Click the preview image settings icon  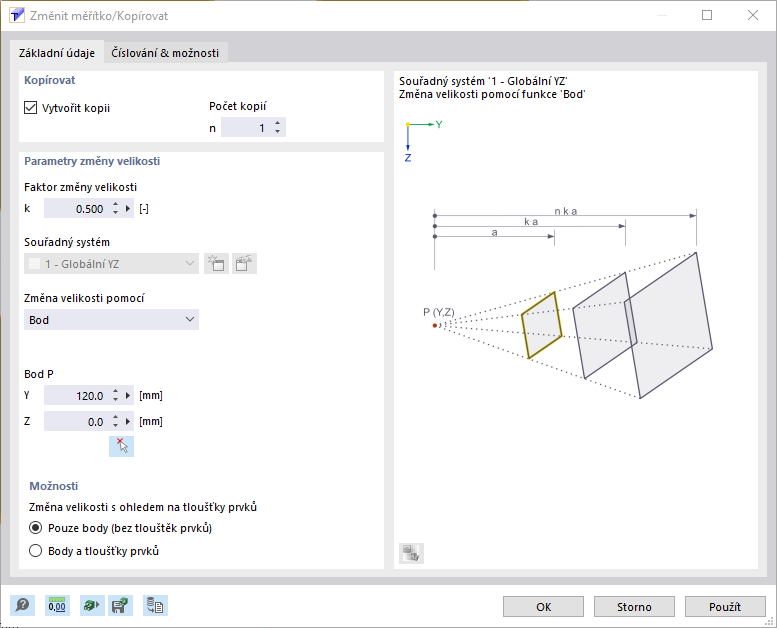tap(411, 553)
